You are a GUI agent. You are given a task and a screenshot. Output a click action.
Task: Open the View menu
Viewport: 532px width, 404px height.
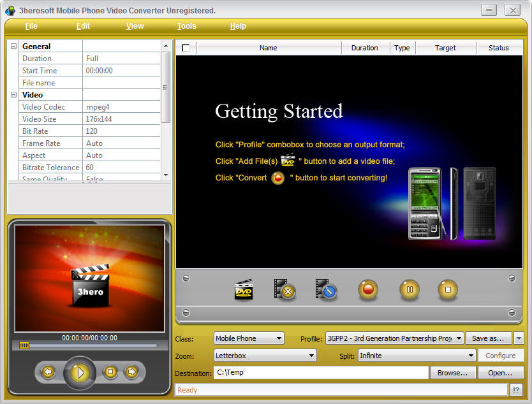click(x=135, y=26)
